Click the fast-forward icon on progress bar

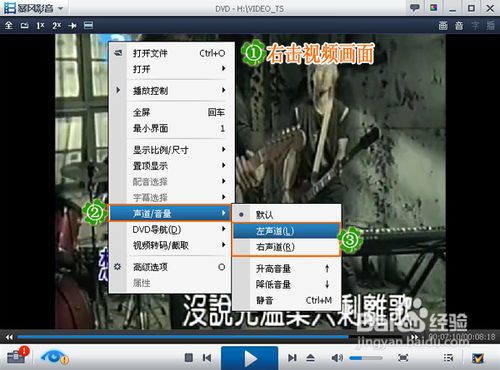(414, 337)
